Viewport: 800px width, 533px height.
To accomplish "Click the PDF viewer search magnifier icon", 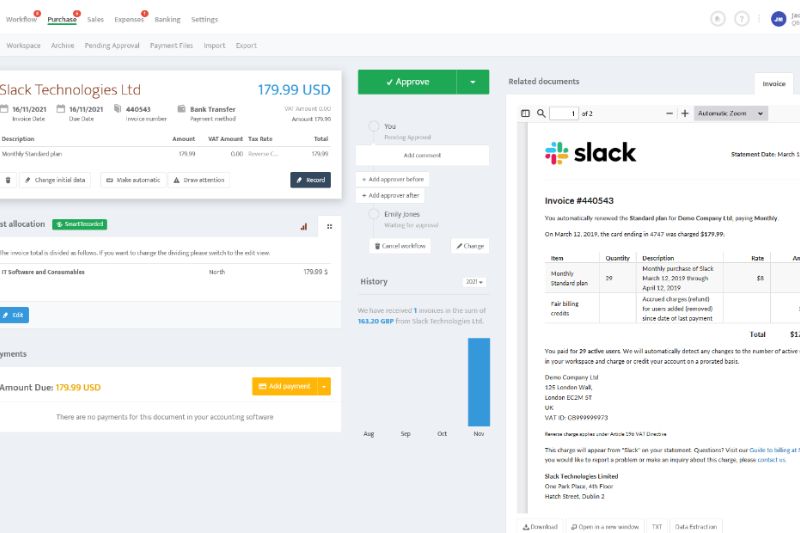I will click(x=541, y=113).
